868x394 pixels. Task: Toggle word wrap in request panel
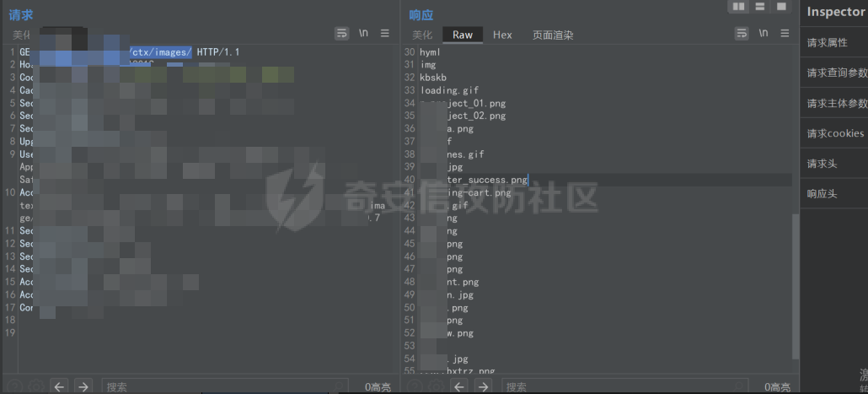pyautogui.click(x=342, y=33)
